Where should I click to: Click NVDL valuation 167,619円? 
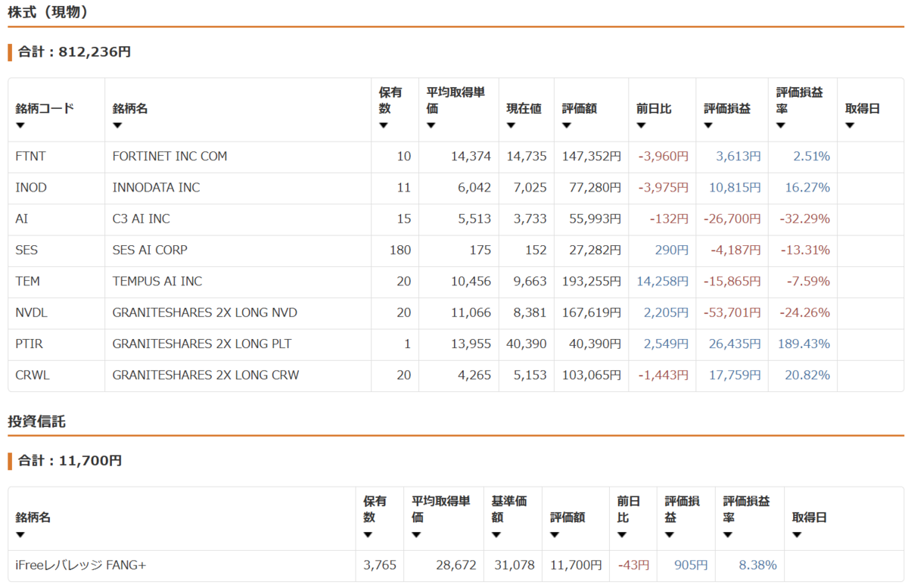[592, 312]
